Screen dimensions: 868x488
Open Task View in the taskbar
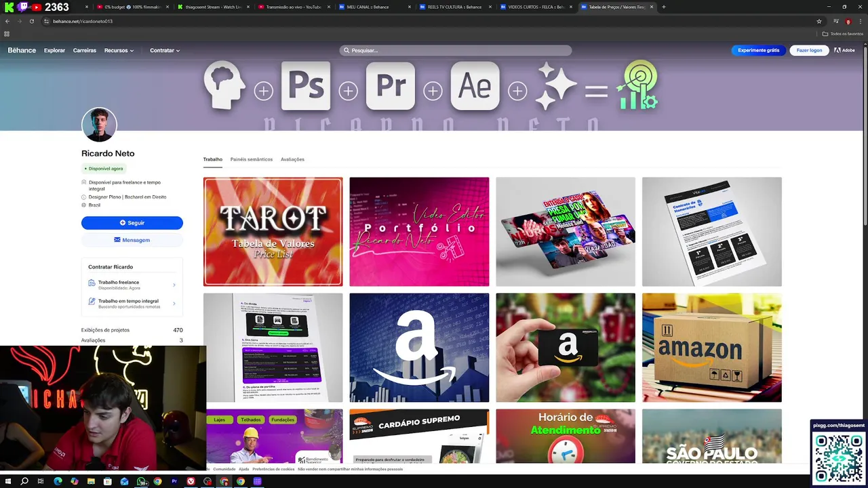point(41,481)
